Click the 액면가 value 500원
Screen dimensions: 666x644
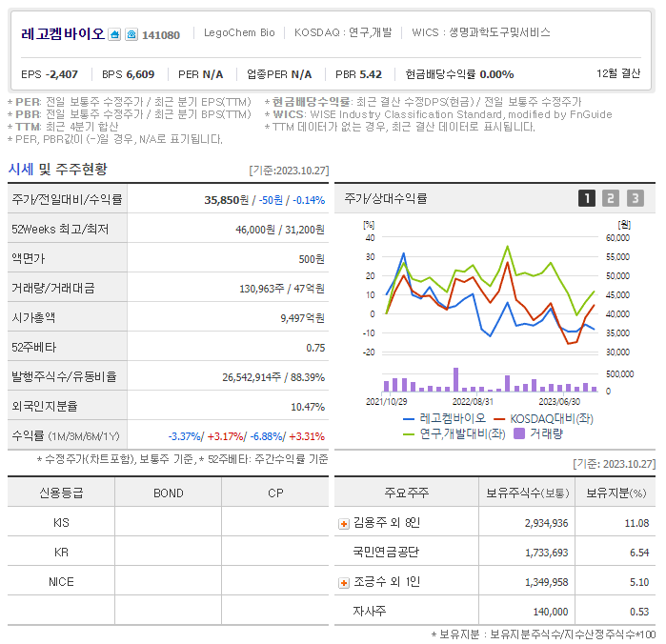(312, 259)
